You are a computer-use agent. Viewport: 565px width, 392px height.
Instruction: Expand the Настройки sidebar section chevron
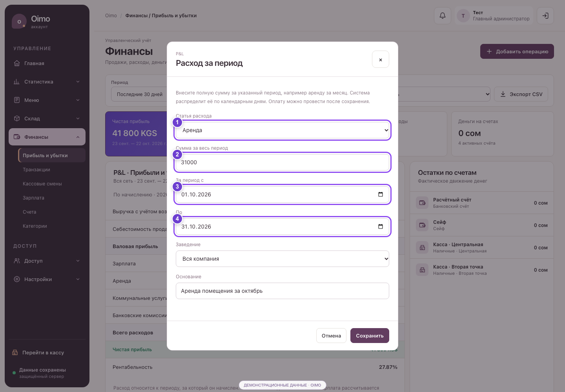point(78,279)
